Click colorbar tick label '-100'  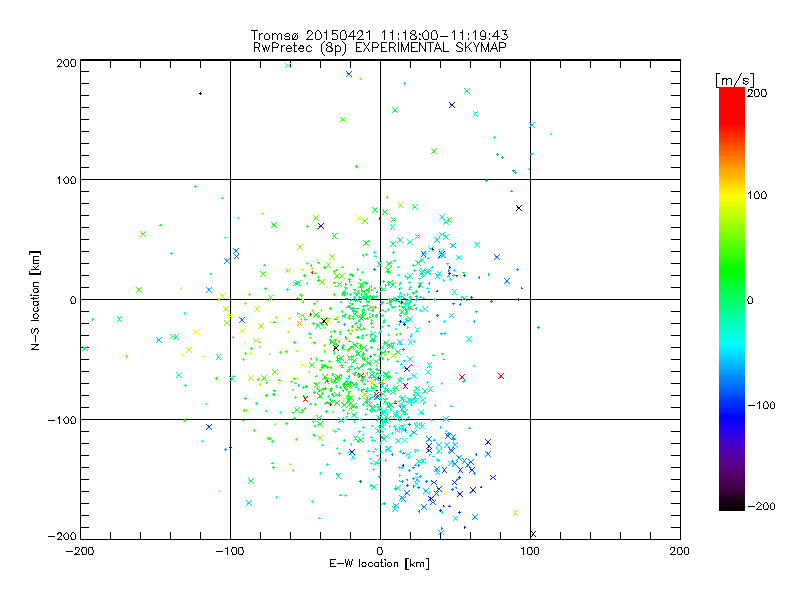click(761, 406)
